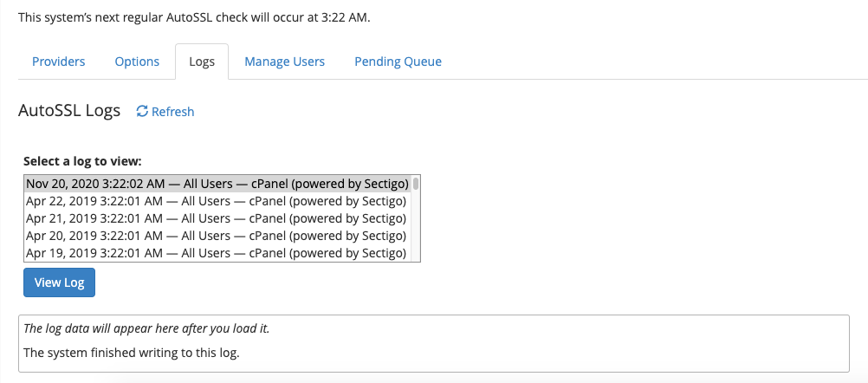This screenshot has width=868, height=383.
Task: Click the AutoSSL Logs heading
Action: coord(69,111)
